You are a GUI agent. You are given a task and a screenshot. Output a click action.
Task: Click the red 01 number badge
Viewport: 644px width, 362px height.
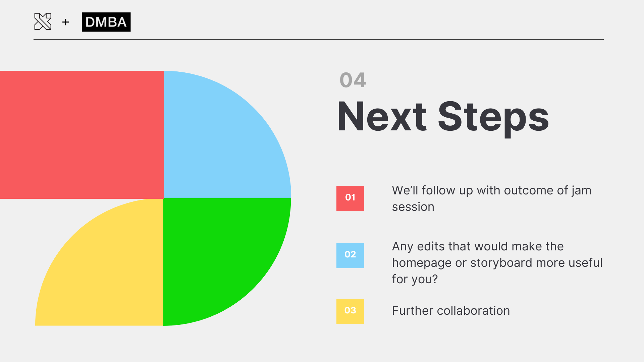tap(350, 198)
